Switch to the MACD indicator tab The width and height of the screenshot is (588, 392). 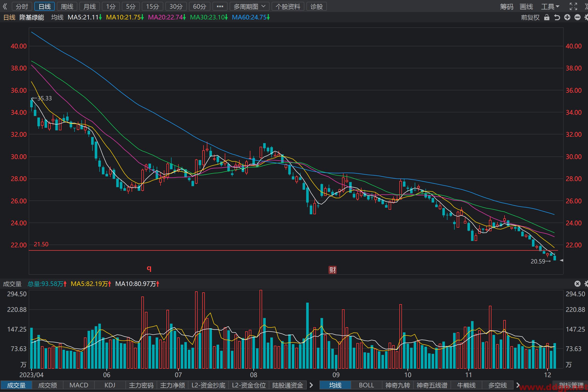[x=79, y=385]
